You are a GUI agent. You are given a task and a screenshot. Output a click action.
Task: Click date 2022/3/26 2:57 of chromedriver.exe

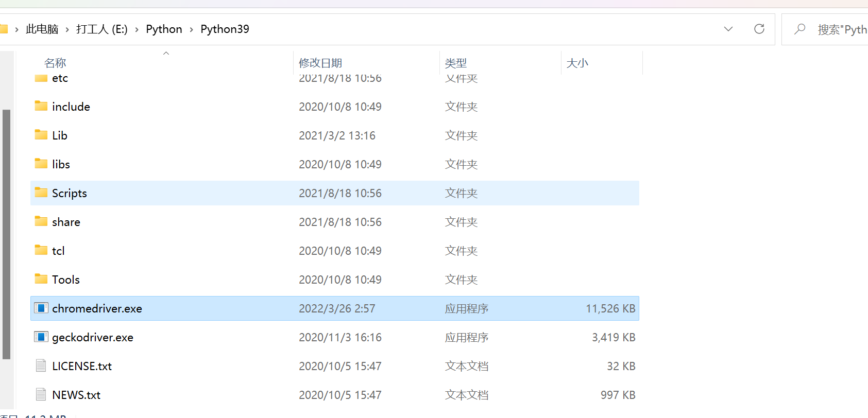337,308
